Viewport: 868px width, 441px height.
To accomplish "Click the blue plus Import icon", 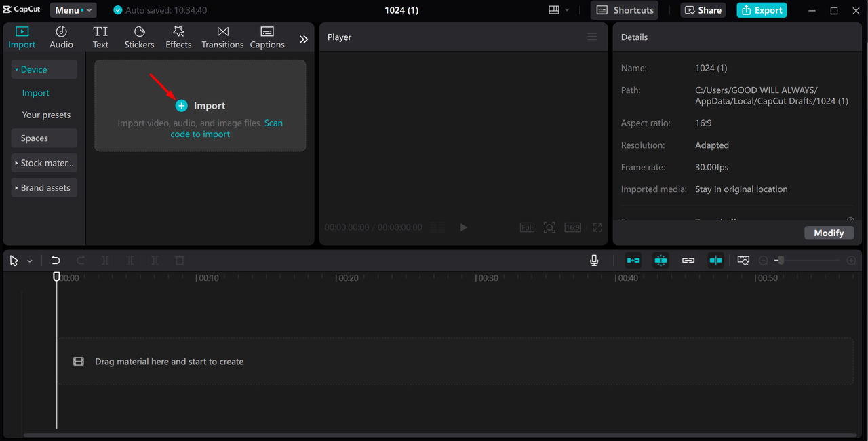I will click(x=181, y=106).
